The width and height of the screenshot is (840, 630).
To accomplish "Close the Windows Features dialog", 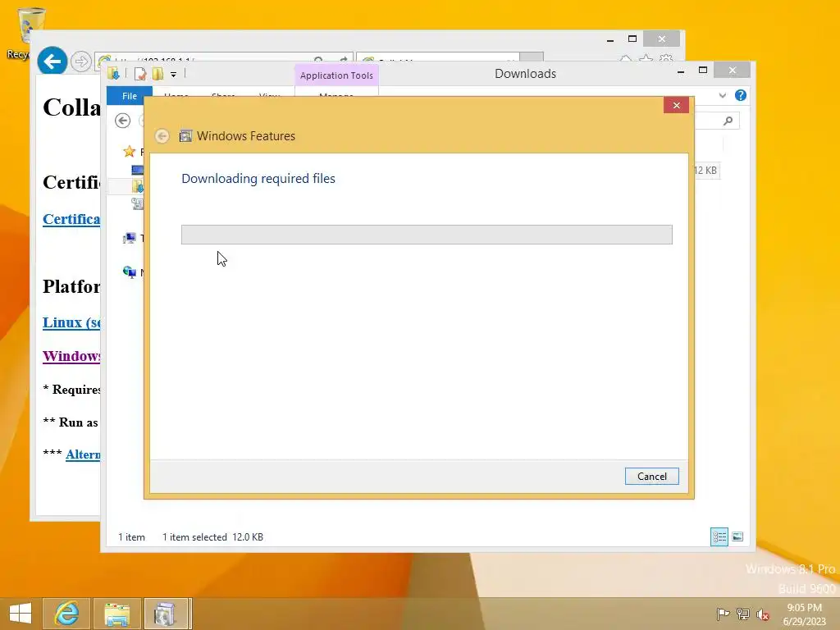I will point(676,105).
